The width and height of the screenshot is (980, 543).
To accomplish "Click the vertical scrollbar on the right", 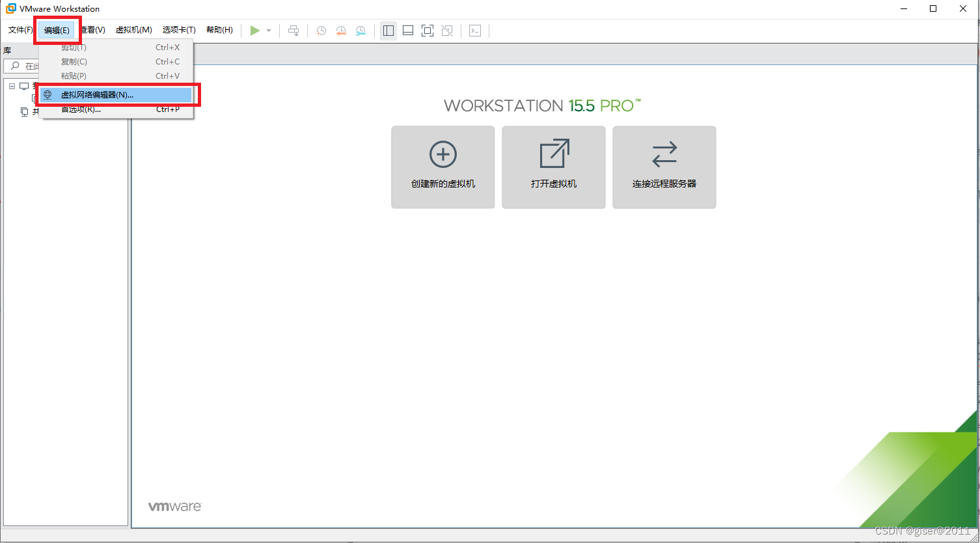I will tap(975, 260).
